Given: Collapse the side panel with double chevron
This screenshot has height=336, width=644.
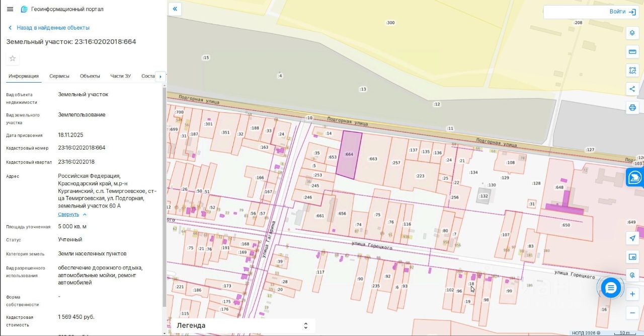Looking at the screenshot, I should (x=175, y=9).
